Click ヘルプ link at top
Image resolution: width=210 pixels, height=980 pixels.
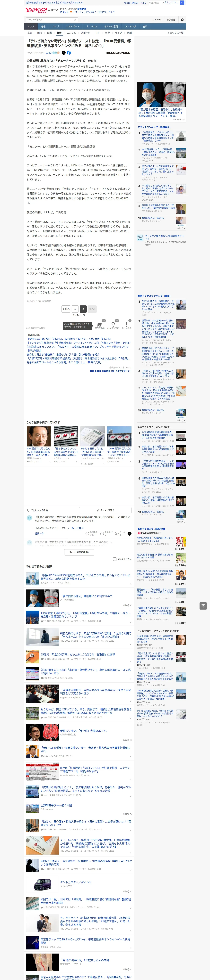[143, 3]
